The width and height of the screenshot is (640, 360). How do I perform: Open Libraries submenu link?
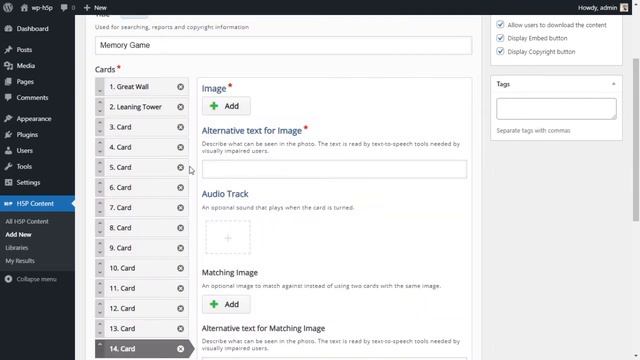coord(17,248)
